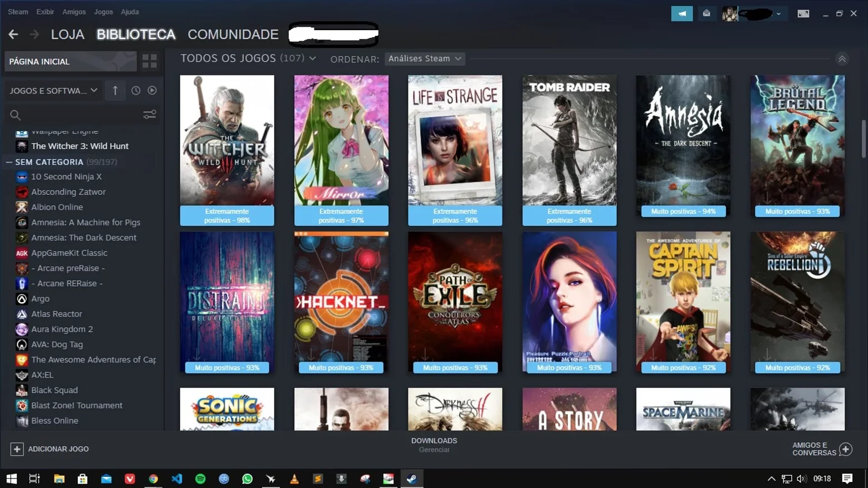Click the Página Inicial button
The image size is (868, 488).
(71, 61)
